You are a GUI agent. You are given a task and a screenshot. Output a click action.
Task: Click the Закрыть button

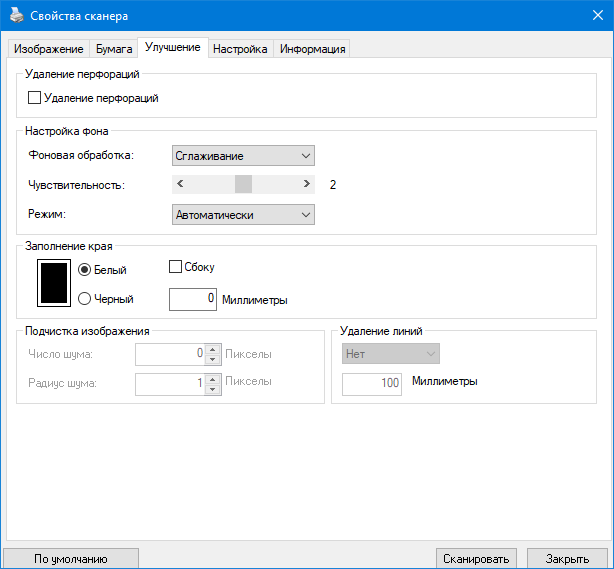click(567, 558)
